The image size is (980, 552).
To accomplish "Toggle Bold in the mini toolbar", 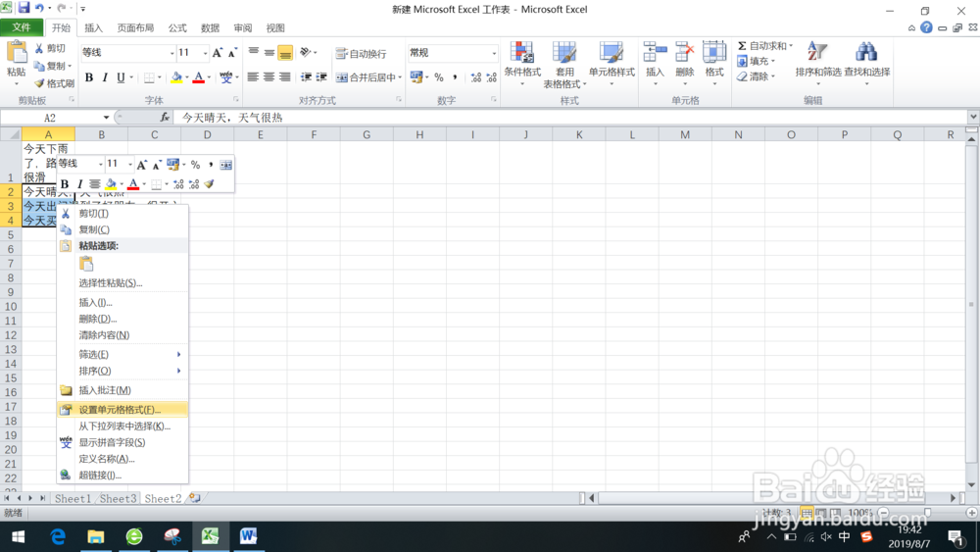I will (64, 183).
